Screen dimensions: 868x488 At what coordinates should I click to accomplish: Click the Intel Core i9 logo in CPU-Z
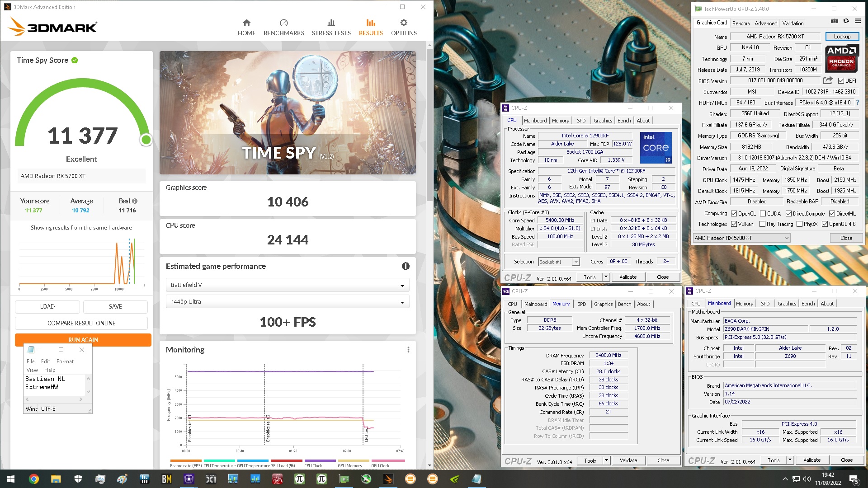point(656,147)
